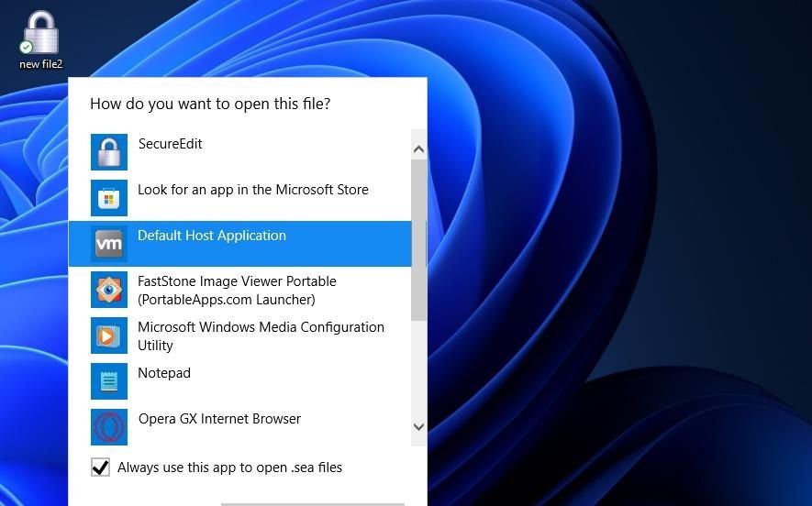Click the Notepad icon
Viewport: 812px width, 506px height.
[109, 381]
